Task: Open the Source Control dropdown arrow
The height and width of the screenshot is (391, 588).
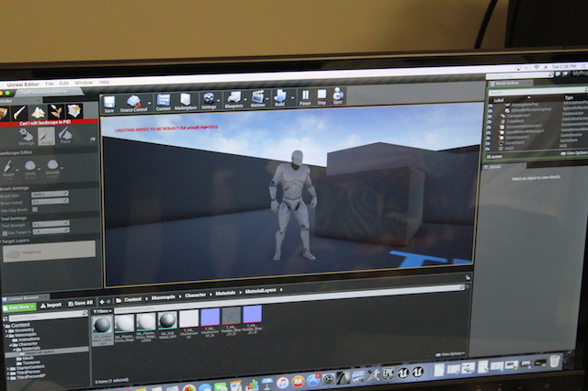Action: (x=149, y=102)
